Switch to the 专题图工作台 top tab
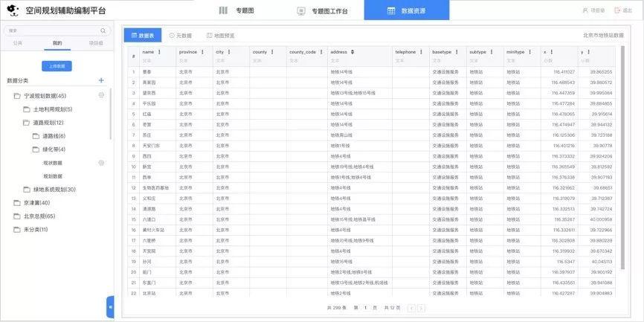 pyautogui.click(x=323, y=11)
